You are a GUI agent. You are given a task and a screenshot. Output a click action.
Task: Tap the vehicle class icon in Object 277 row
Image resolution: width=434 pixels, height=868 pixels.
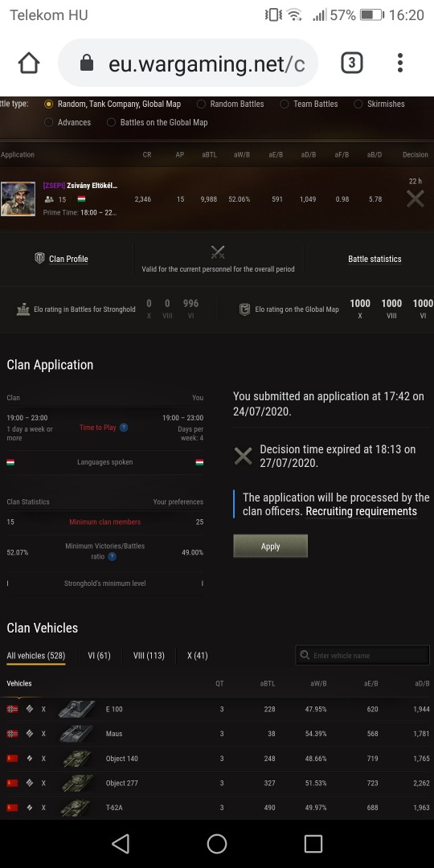[x=30, y=783]
